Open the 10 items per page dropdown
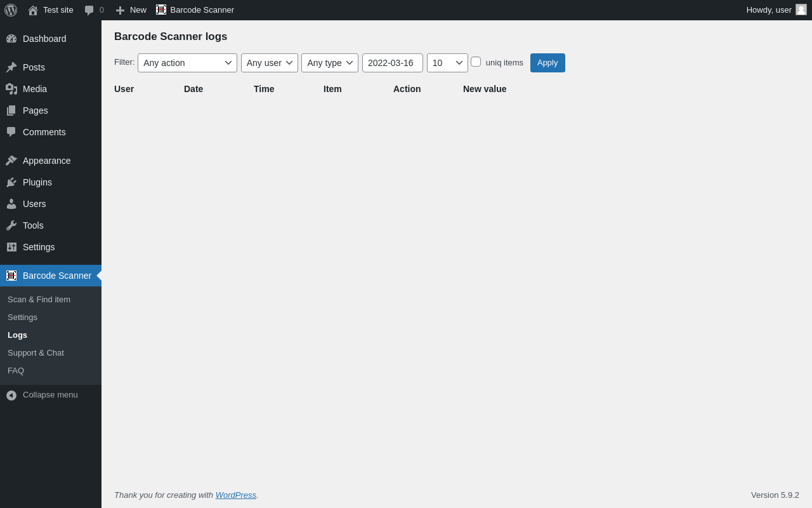Image resolution: width=812 pixels, height=508 pixels. tap(447, 63)
